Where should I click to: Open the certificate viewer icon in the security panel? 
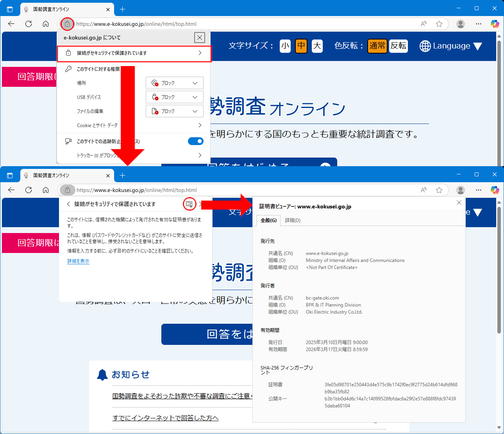click(189, 204)
